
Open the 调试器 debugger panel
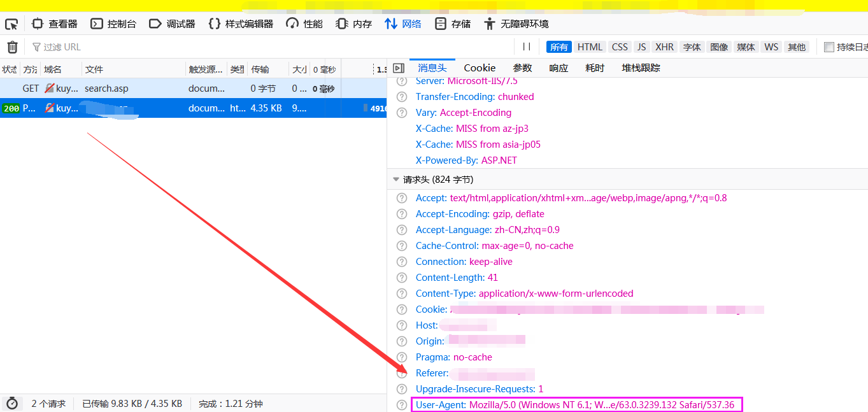[172, 24]
